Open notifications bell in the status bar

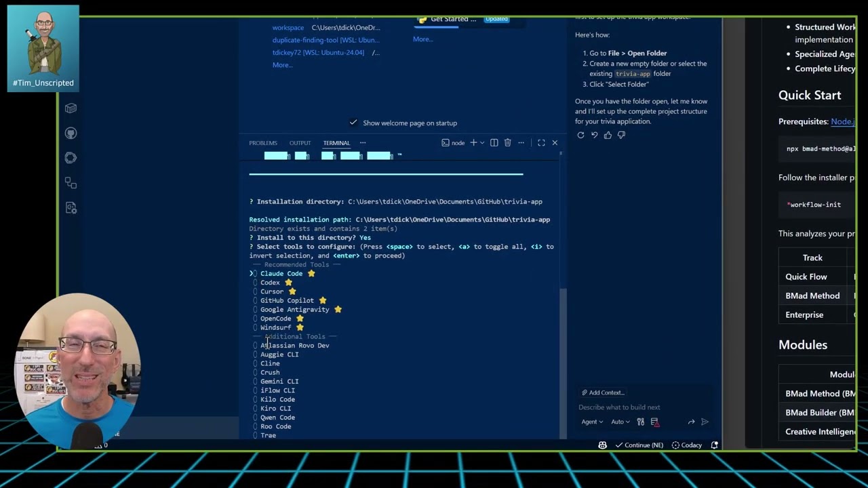(x=714, y=445)
